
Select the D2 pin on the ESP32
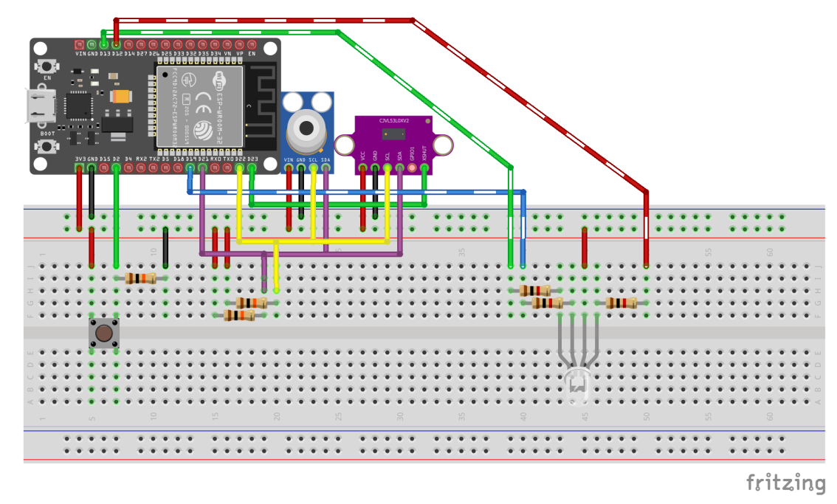117,168
